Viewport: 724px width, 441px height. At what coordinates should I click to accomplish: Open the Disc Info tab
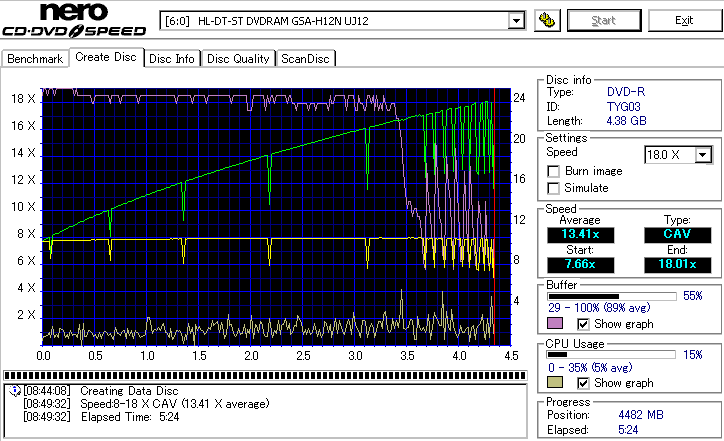coord(172,59)
